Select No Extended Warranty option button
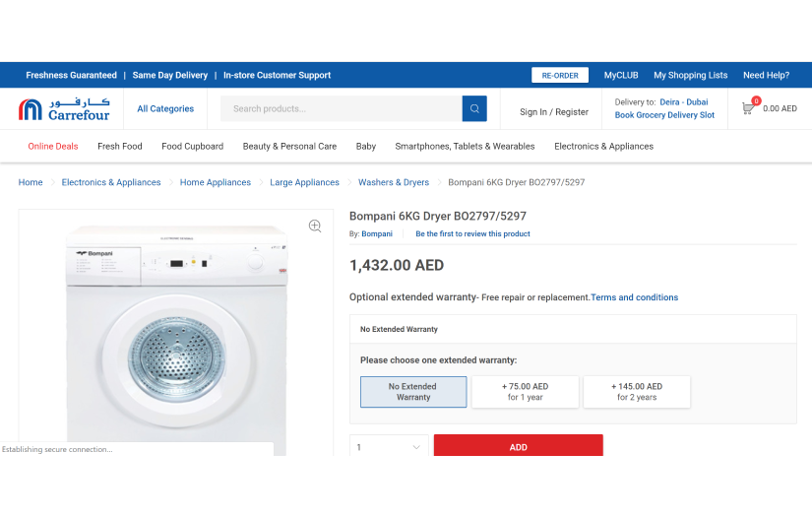This screenshot has height=517, width=812. tap(413, 392)
